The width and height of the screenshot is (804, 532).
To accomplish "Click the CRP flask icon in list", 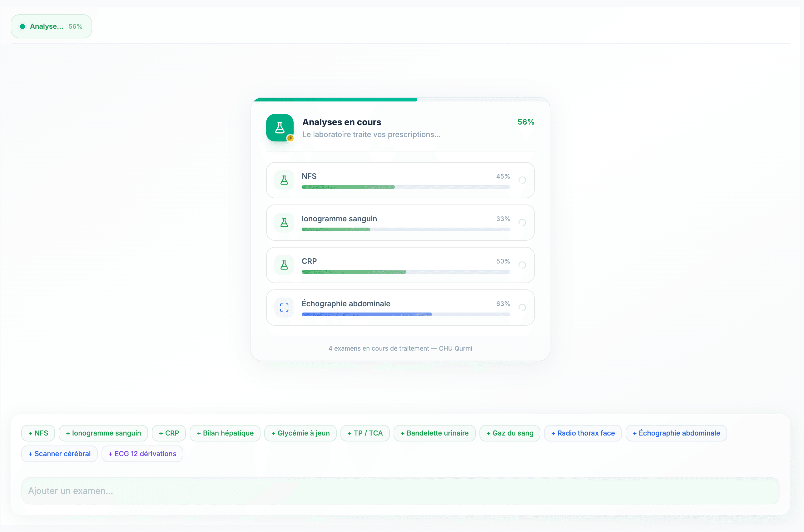I will click(x=284, y=265).
